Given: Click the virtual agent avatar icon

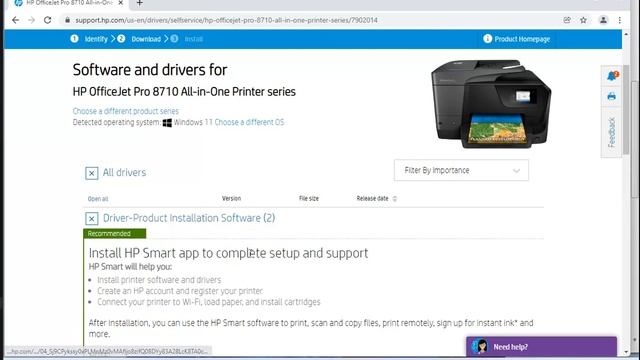Looking at the screenshot, I should pos(481,347).
